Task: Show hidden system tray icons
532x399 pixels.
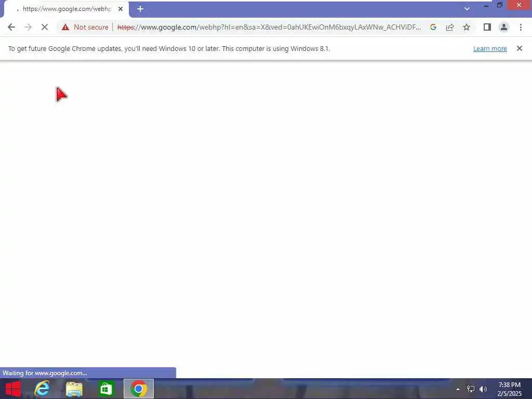Action: (x=458, y=389)
